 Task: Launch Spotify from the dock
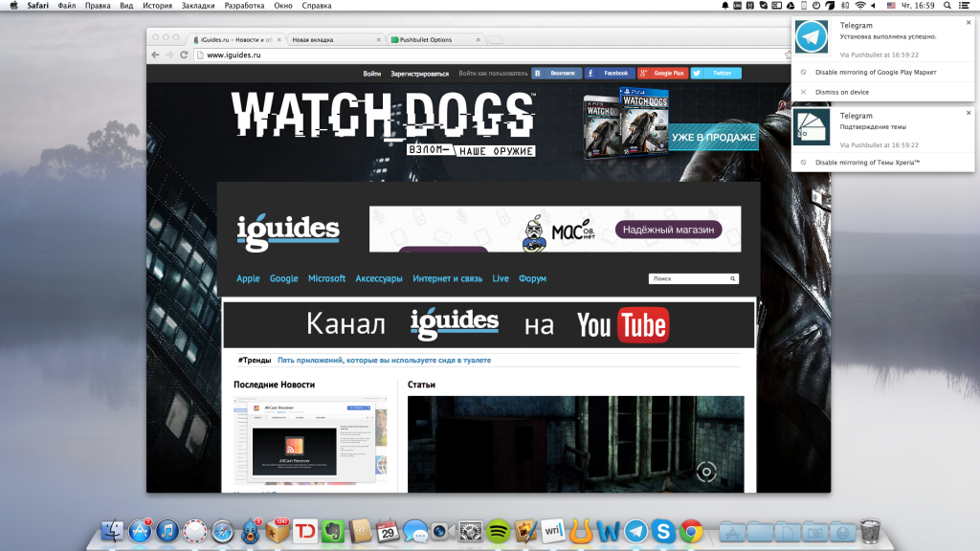coord(498,532)
